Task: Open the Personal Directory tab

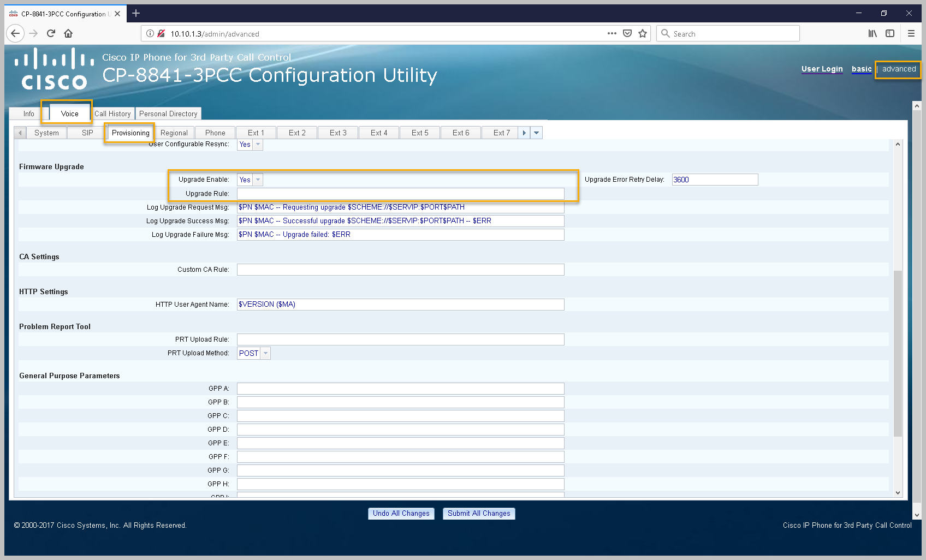Action: 168,114
